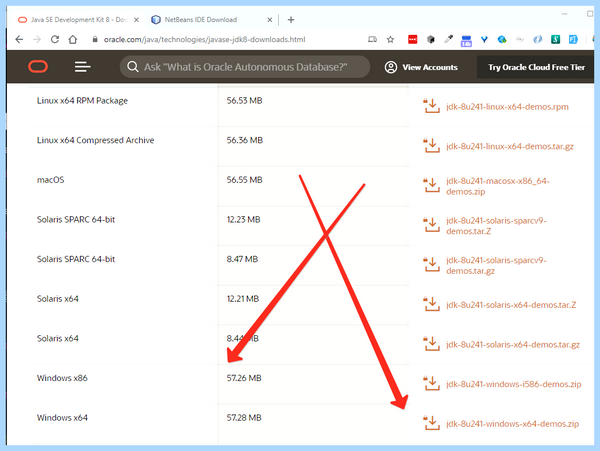Select the 56.53 MB size cell

click(x=244, y=101)
